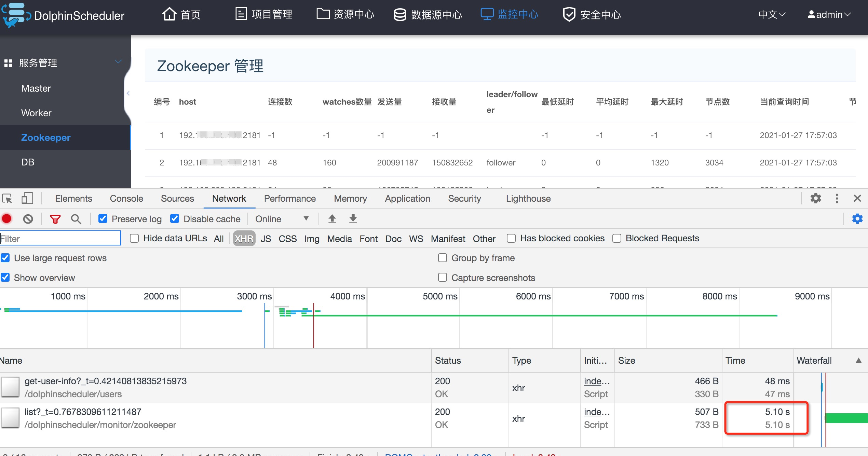Open Network settings blue gear

857,219
